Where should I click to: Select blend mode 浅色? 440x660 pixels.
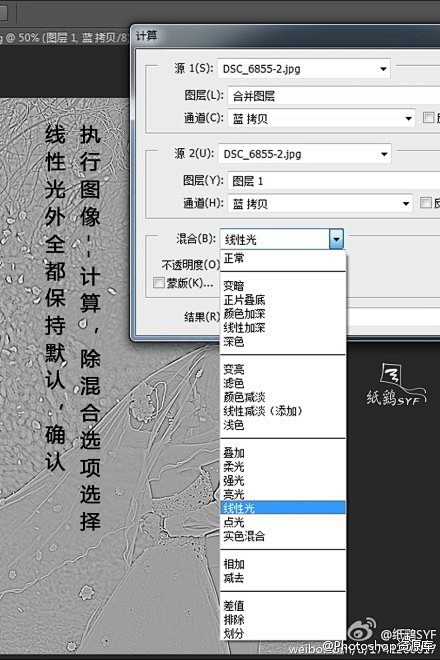click(283, 425)
